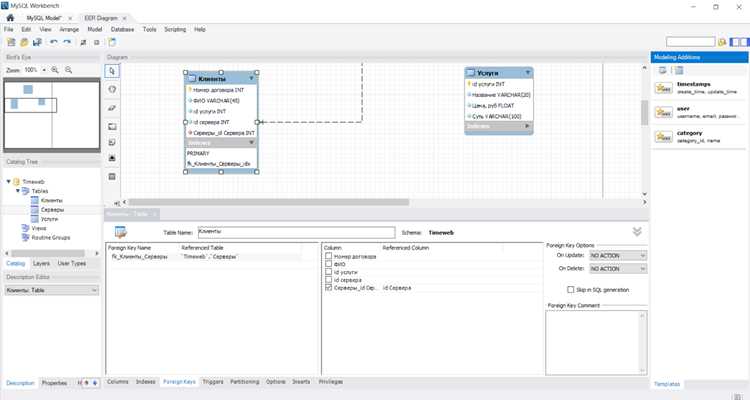750x400 pixels.
Task: Select the new layer tool
Action: coord(112,126)
